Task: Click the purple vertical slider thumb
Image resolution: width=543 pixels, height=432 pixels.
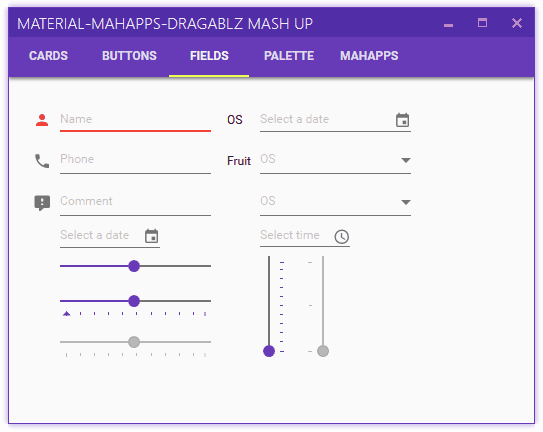Action: [x=269, y=351]
